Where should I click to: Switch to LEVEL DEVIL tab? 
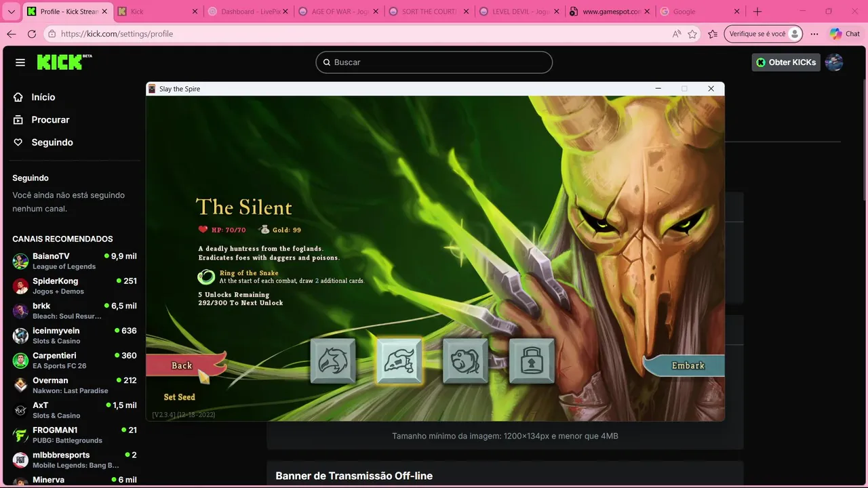pos(518,12)
